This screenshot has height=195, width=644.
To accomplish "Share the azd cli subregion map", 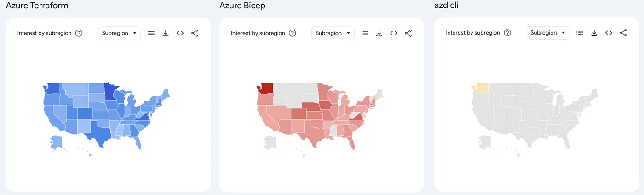I will pyautogui.click(x=623, y=33).
